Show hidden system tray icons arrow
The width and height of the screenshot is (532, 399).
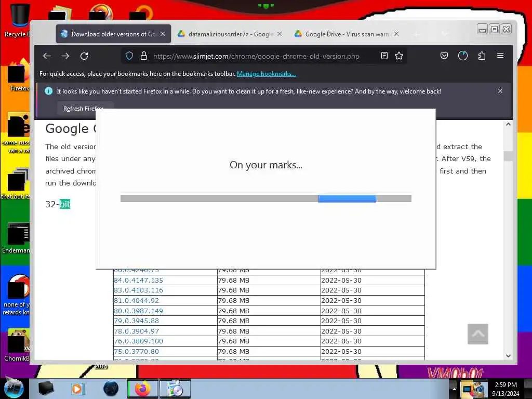454,389
